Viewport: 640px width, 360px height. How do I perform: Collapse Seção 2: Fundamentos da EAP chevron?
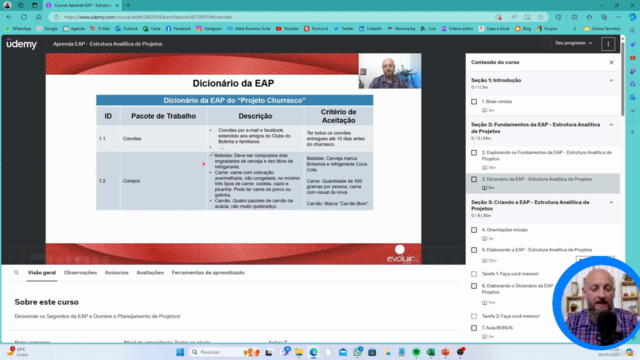611,125
